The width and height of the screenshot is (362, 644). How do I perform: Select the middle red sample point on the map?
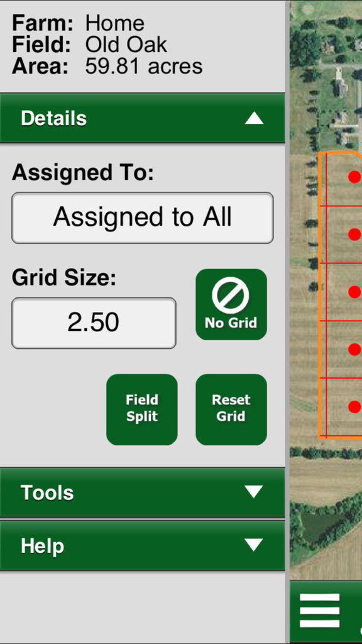click(354, 292)
